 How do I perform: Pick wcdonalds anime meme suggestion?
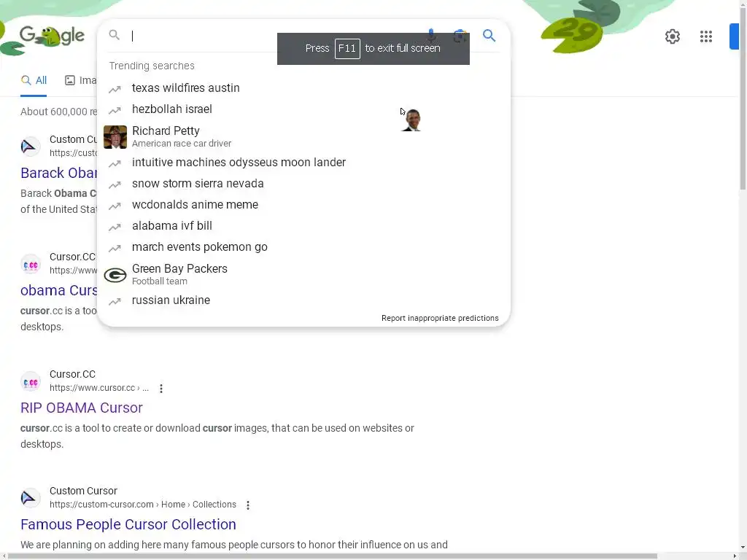click(304, 205)
